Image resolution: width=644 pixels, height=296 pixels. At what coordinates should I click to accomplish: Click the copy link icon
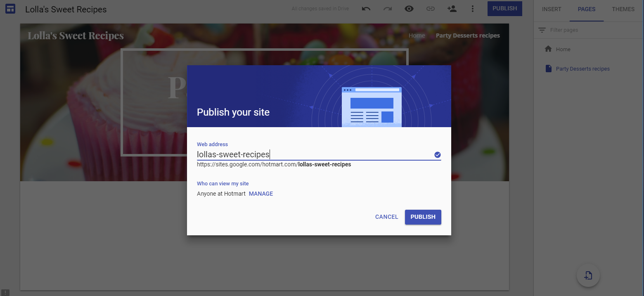coord(430,9)
